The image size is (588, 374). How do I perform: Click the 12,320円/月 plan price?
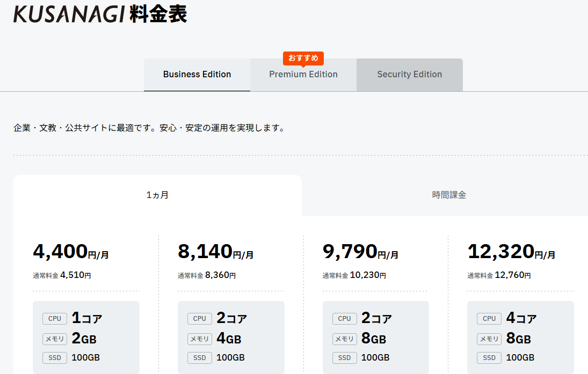[511, 252]
